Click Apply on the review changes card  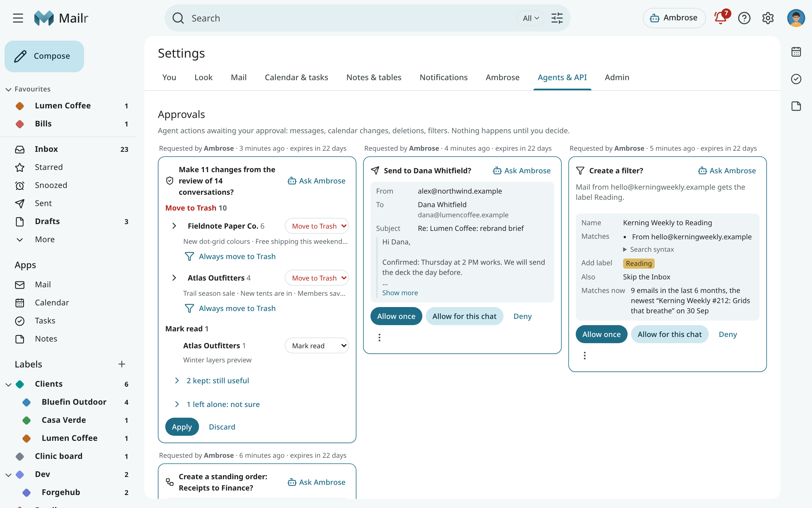182,427
